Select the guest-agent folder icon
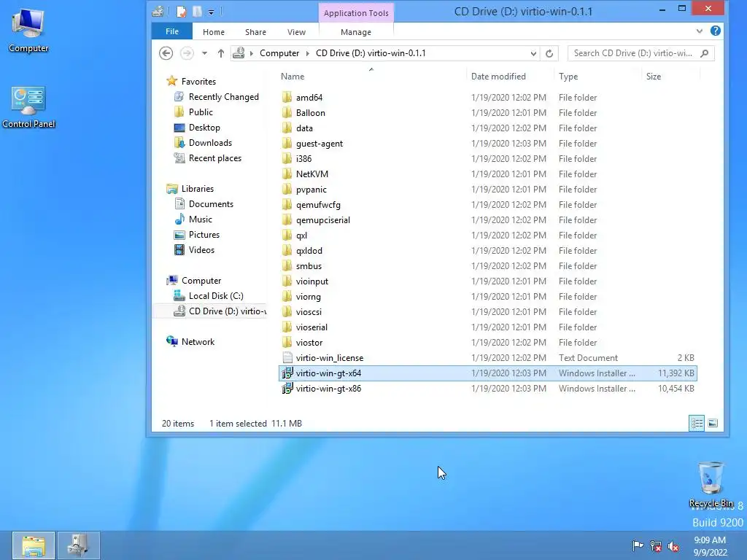This screenshot has width=747, height=560. (287, 144)
